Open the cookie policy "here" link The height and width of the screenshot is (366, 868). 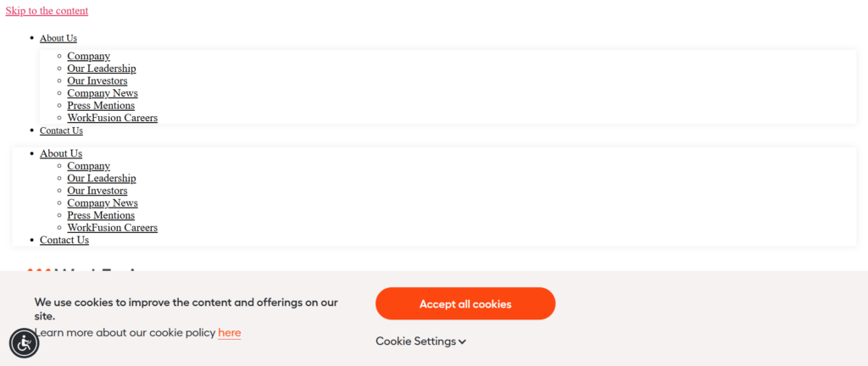(229, 333)
